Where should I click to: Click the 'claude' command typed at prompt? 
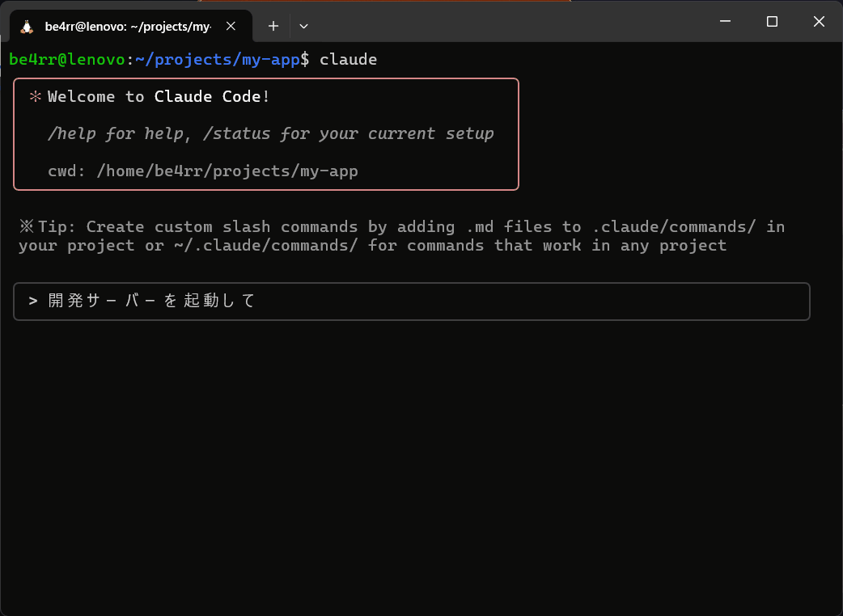(349, 59)
